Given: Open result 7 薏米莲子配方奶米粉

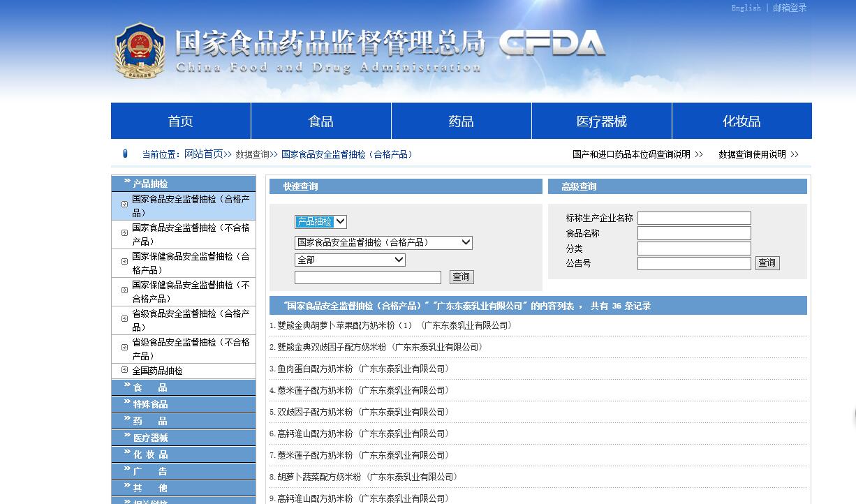Looking at the screenshot, I should (360, 455).
